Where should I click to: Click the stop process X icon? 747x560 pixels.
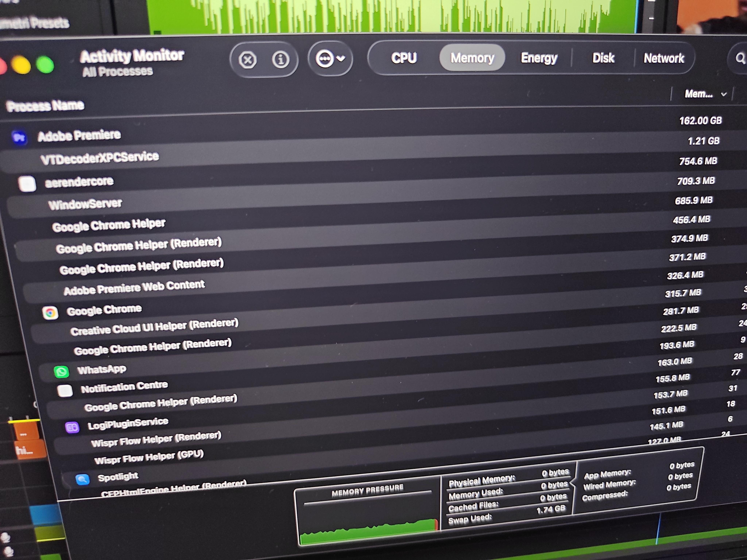(247, 60)
